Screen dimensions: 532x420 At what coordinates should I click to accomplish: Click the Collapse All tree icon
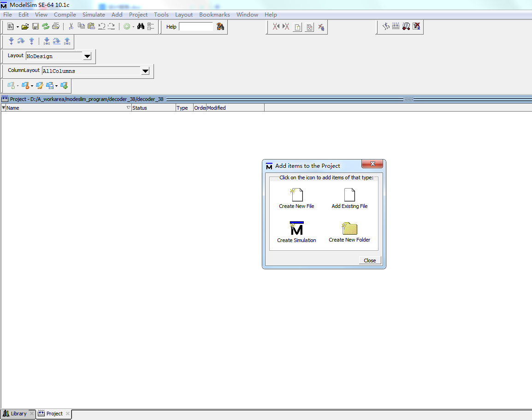click(151, 26)
